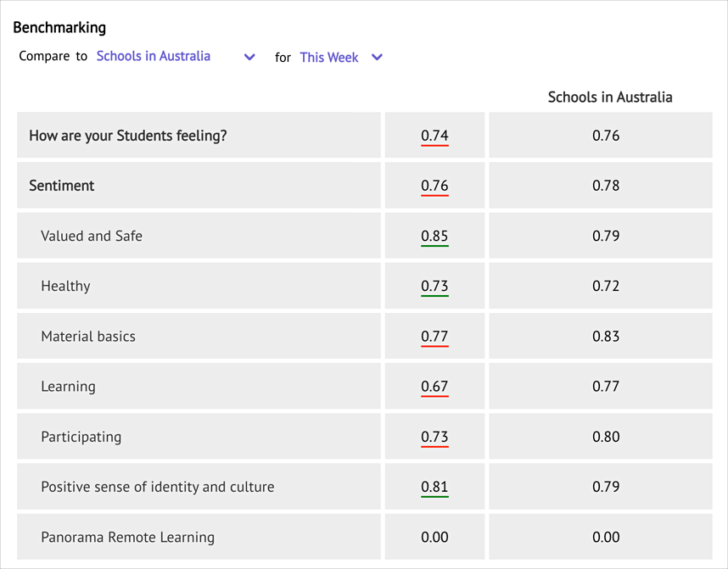Click the Schools in Australia column header
728x569 pixels.
(x=610, y=97)
